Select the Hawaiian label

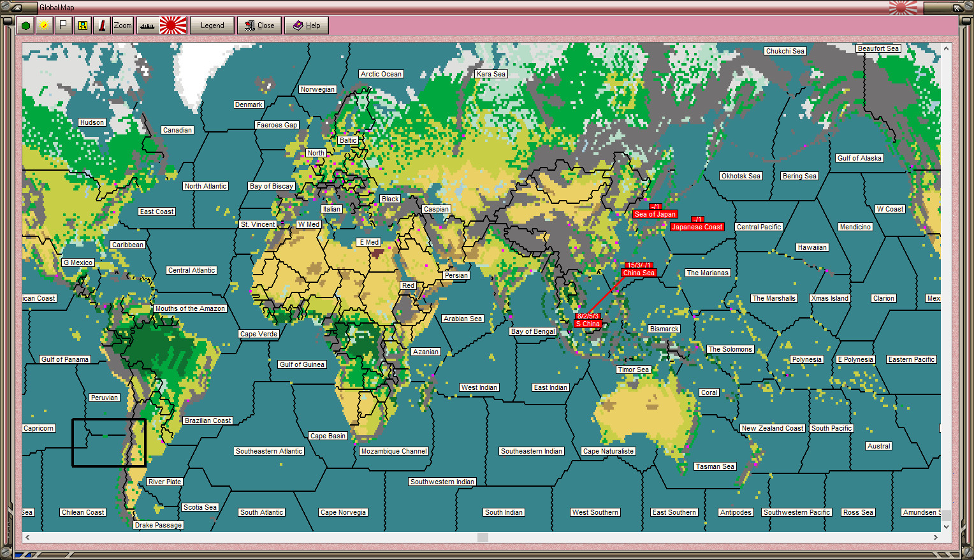tap(812, 247)
